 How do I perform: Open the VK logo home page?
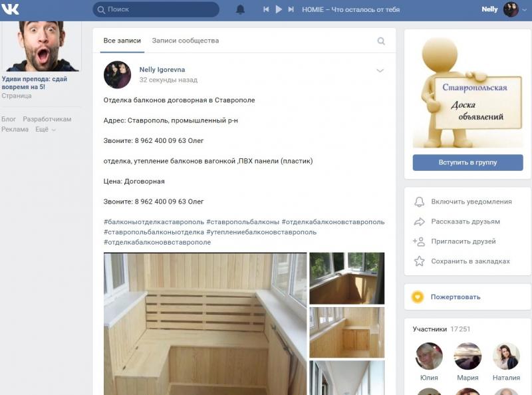[x=10, y=9]
